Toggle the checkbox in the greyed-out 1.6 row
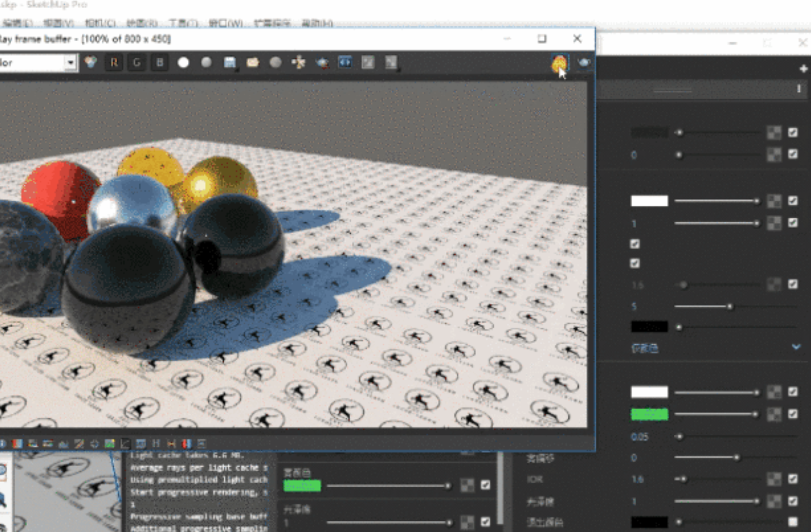The image size is (811, 532). [x=793, y=284]
